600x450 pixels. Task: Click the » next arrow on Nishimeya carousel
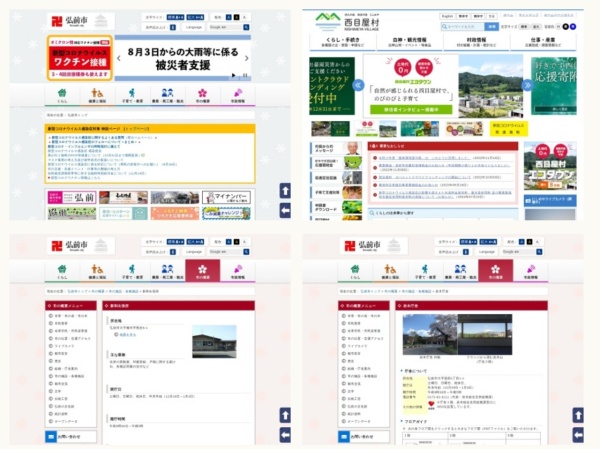coord(527,85)
